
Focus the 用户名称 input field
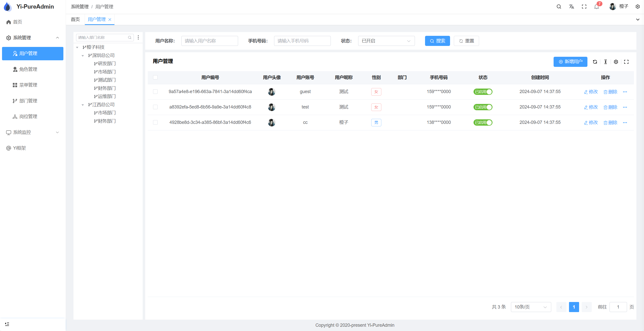tap(209, 41)
